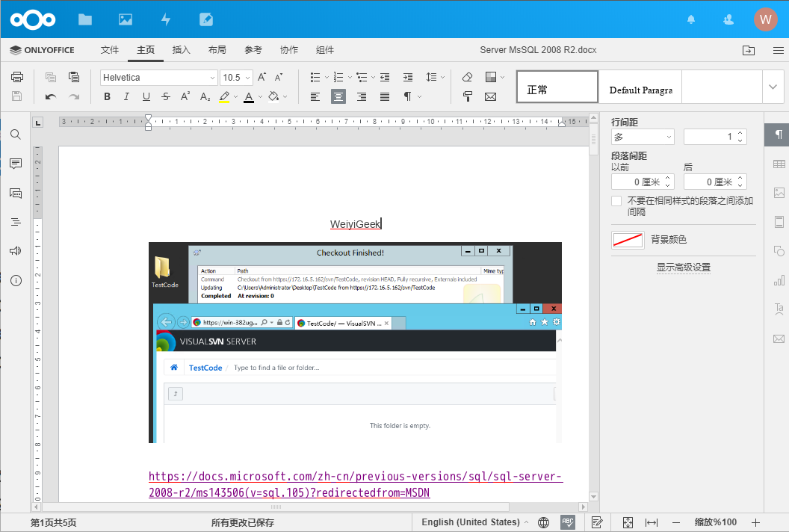The image size is (789, 532).
Task: Select the 正常 normal paragraph style
Action: click(557, 87)
